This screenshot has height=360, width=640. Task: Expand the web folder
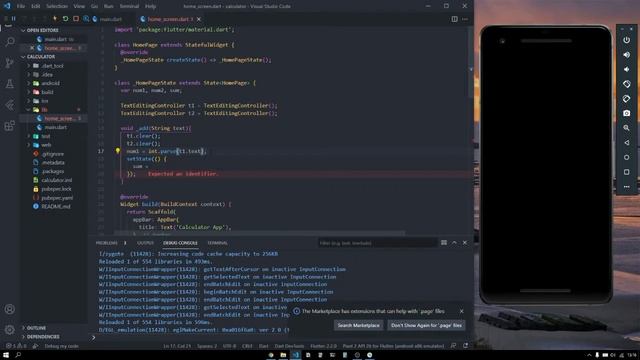(x=53, y=145)
